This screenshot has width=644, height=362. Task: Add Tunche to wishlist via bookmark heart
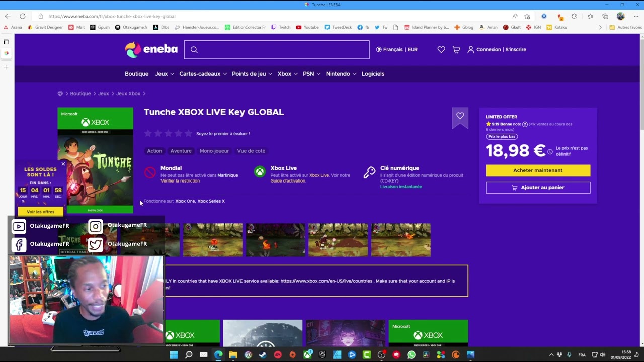pyautogui.click(x=460, y=116)
